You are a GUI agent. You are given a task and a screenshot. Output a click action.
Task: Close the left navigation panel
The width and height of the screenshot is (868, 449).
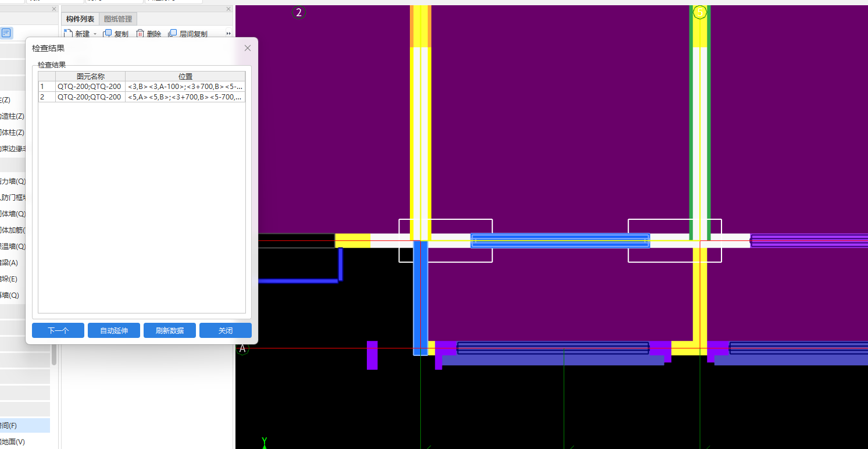54,9
